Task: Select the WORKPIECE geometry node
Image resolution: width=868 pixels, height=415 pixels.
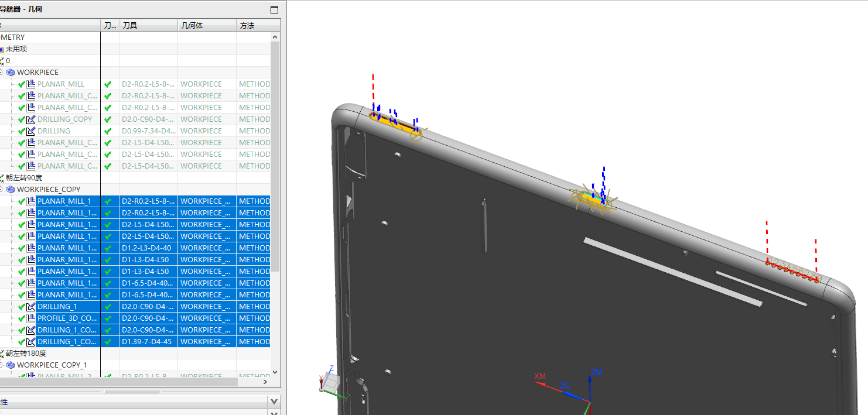Action: (x=37, y=73)
